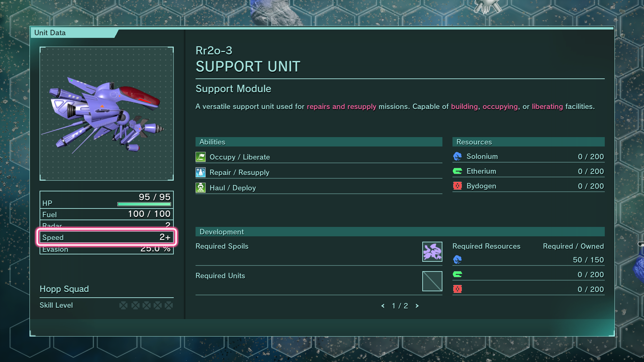Click the 'repairs and resupply' highlighted text
The width and height of the screenshot is (644, 362).
[x=341, y=107]
